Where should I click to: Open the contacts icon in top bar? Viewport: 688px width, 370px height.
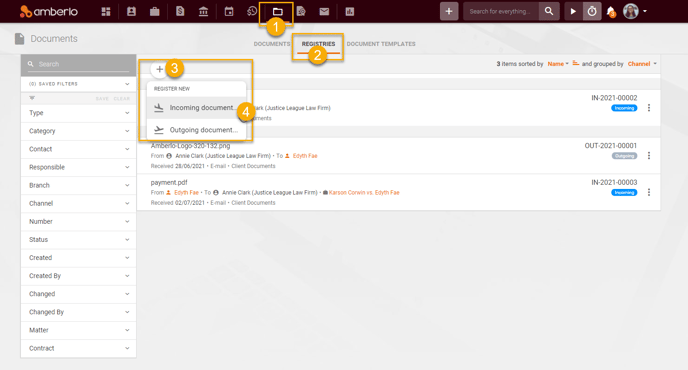(131, 11)
